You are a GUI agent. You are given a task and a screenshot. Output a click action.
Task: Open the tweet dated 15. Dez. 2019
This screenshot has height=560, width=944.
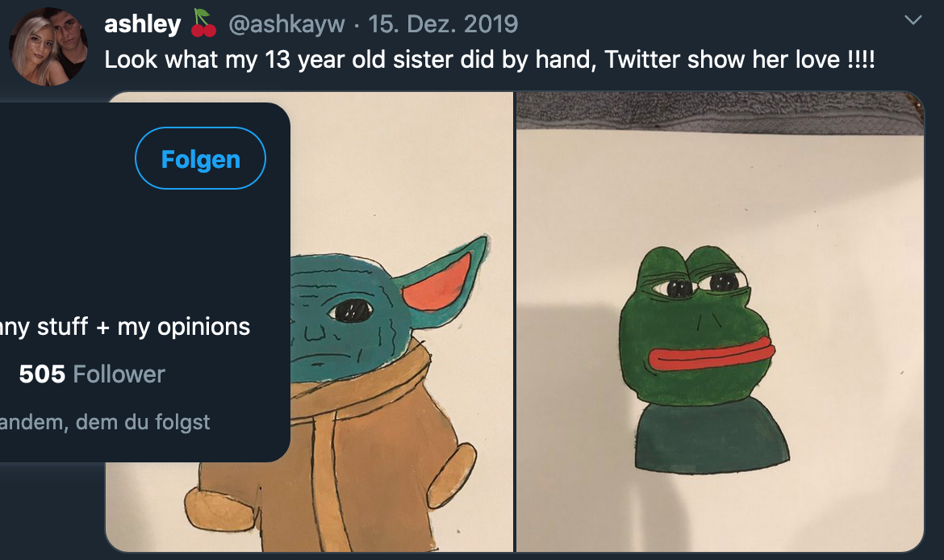tap(443, 24)
